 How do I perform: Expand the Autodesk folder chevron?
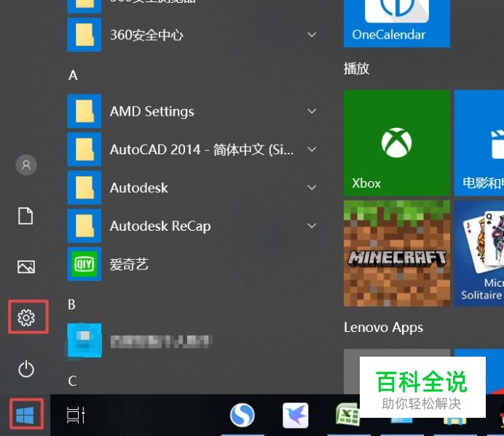point(312,187)
